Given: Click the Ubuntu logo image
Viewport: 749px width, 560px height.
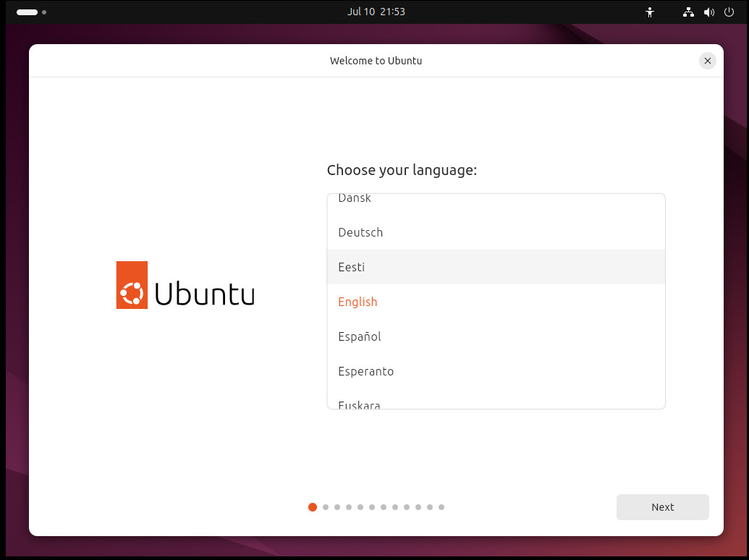Looking at the screenshot, I should pyautogui.click(x=185, y=285).
